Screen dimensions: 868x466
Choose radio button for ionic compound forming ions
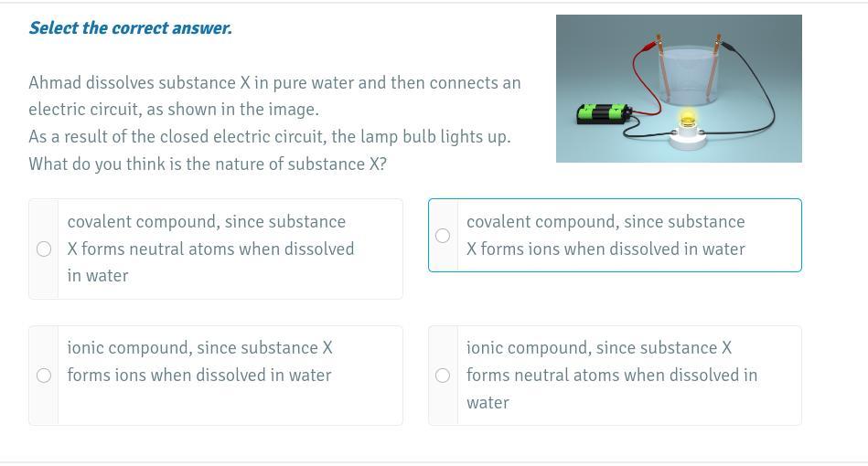coord(44,376)
